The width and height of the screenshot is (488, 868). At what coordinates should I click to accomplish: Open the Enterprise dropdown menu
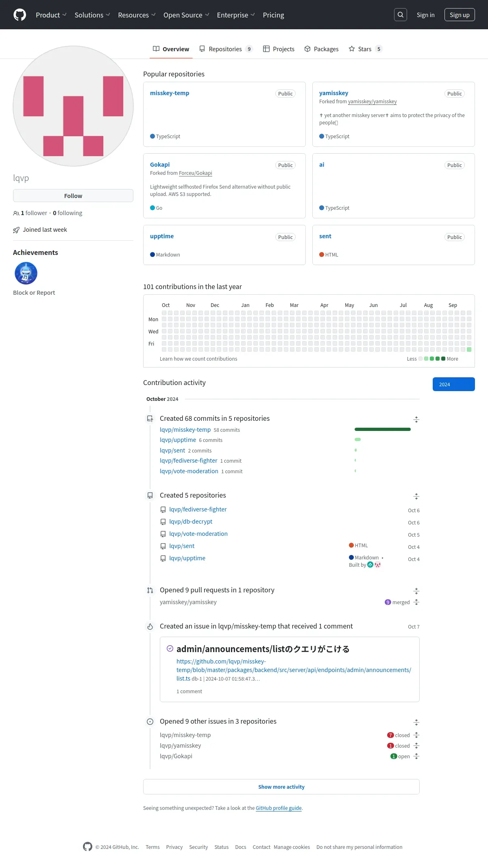click(236, 15)
